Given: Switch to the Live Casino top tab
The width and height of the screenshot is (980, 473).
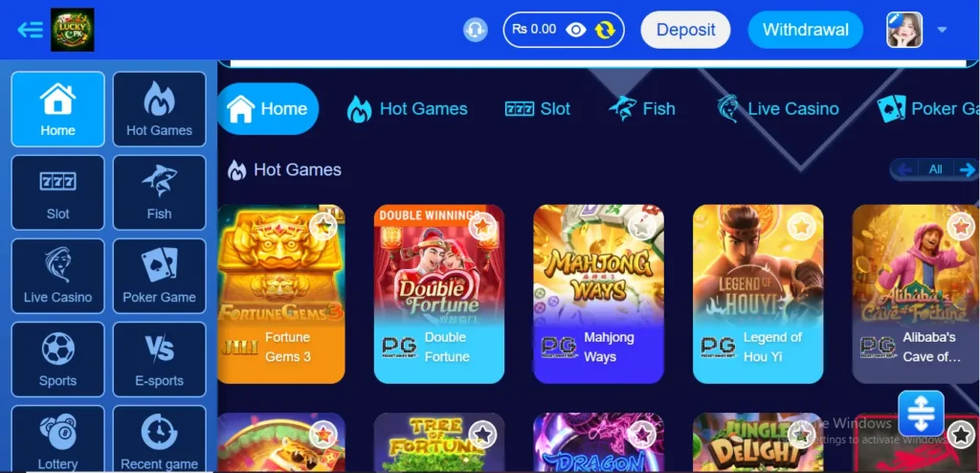Looking at the screenshot, I should pos(778,109).
